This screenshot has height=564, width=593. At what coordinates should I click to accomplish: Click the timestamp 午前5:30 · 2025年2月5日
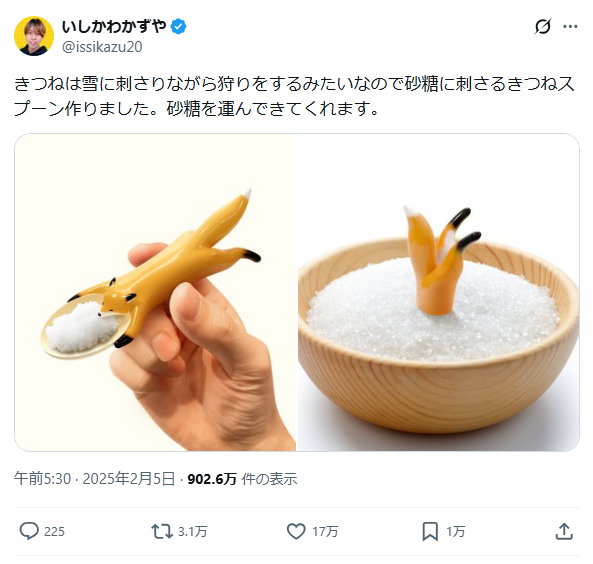click(x=95, y=479)
